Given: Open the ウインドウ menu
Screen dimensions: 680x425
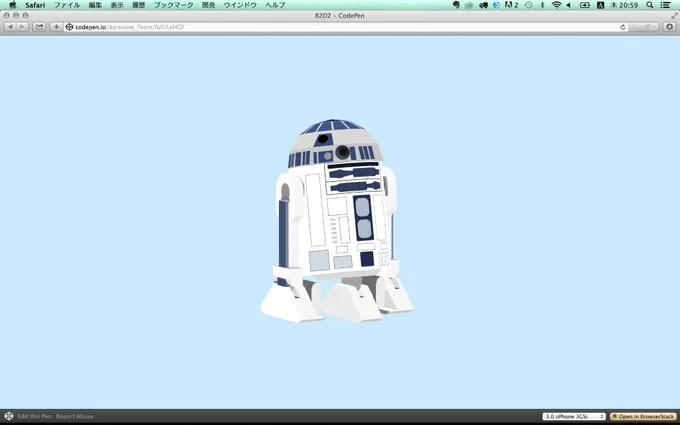Looking at the screenshot, I should [240, 5].
